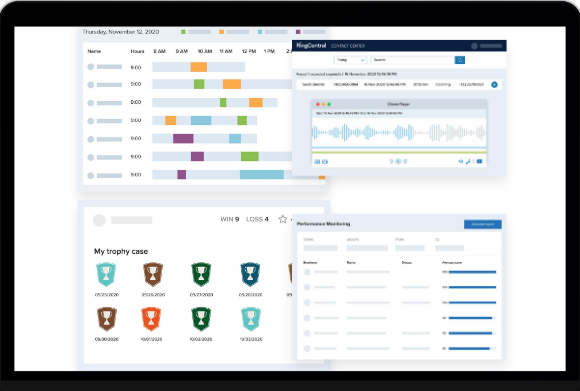Click the LOSS 4 text
580x391 pixels.
point(257,219)
